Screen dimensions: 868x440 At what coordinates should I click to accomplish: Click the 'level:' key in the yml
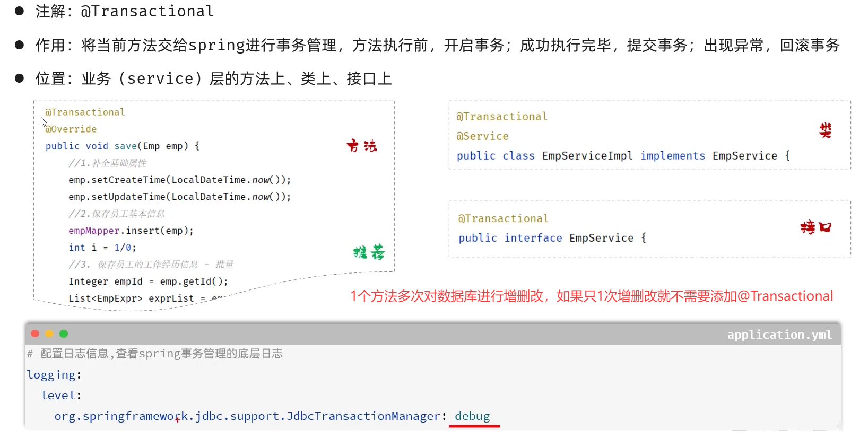click(61, 395)
